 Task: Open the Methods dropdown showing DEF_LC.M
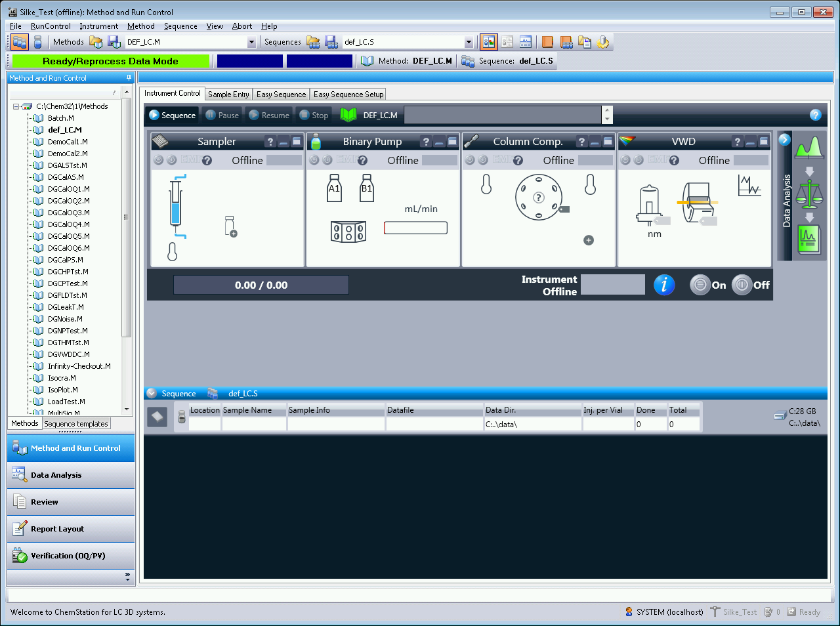click(x=251, y=41)
